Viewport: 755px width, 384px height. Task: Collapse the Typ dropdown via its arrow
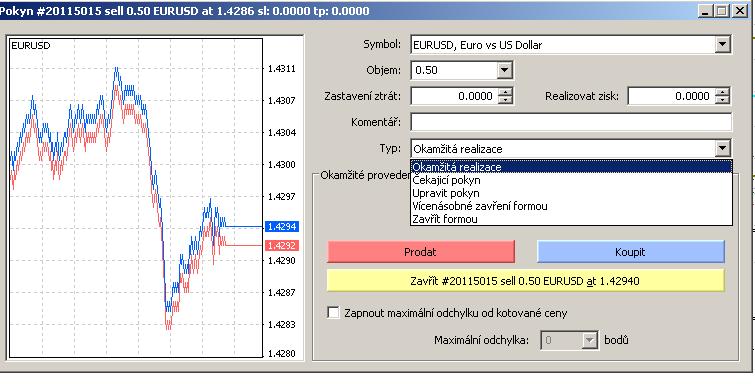[722, 148]
